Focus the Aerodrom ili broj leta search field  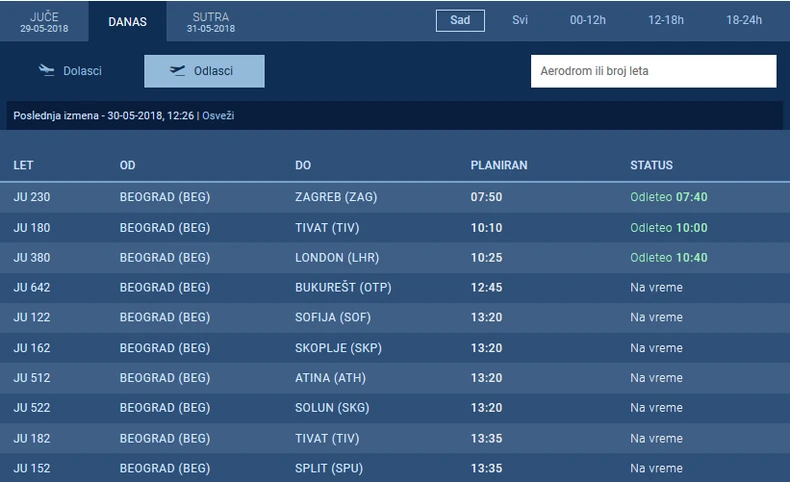(x=653, y=71)
